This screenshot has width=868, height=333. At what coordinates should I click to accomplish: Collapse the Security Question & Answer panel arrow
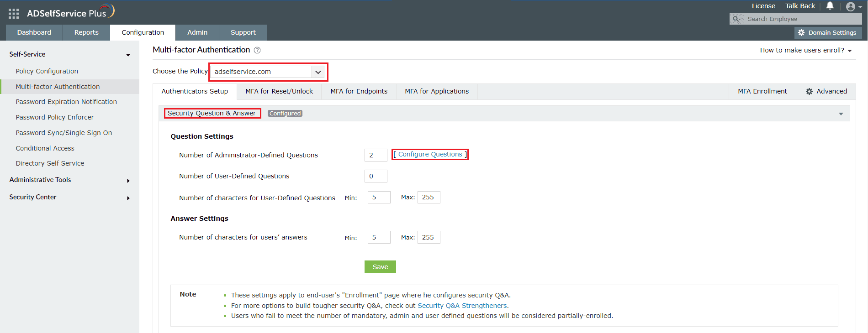point(841,114)
